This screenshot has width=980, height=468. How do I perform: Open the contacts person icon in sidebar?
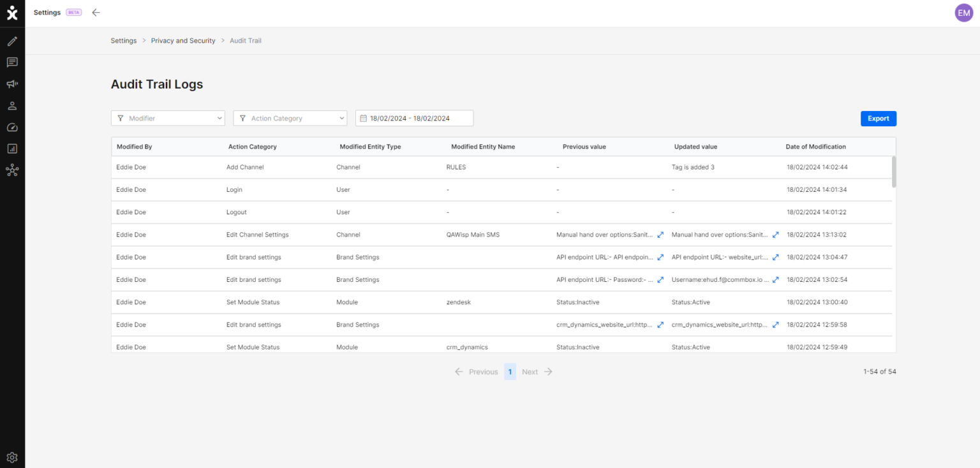point(12,105)
